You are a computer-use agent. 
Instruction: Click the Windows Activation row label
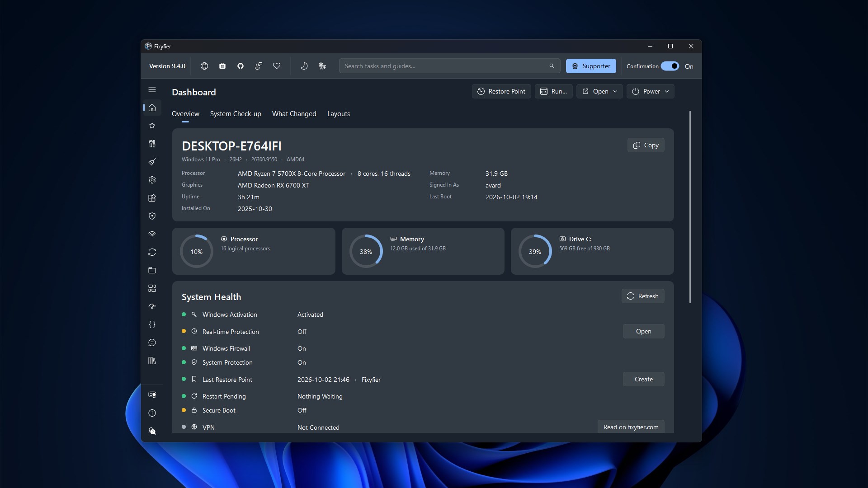click(x=230, y=314)
